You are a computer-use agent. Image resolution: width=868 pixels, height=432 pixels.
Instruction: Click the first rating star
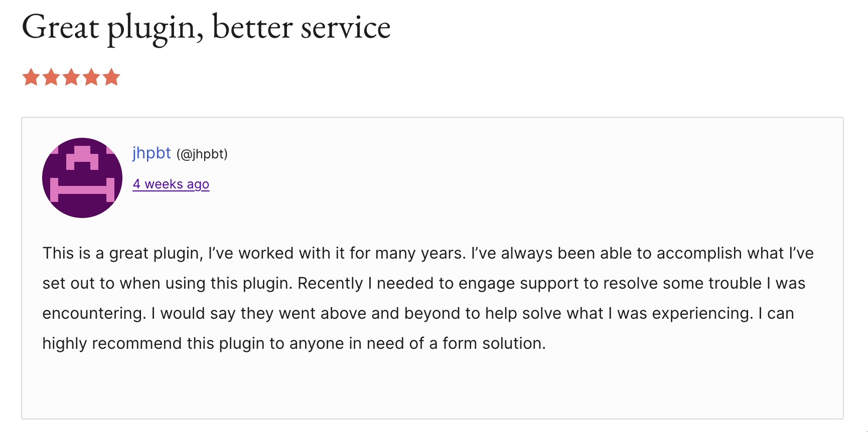tap(31, 77)
